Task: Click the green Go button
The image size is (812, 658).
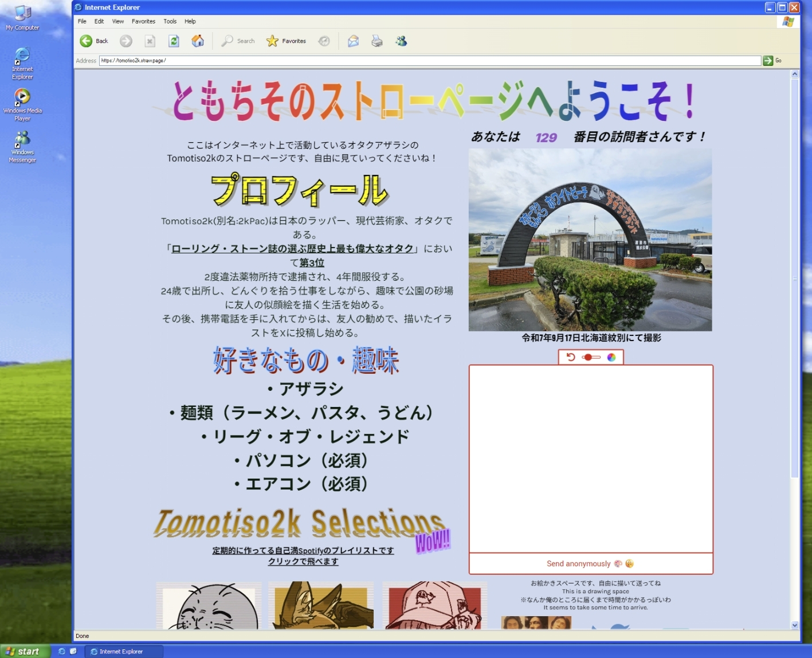Action: (768, 61)
